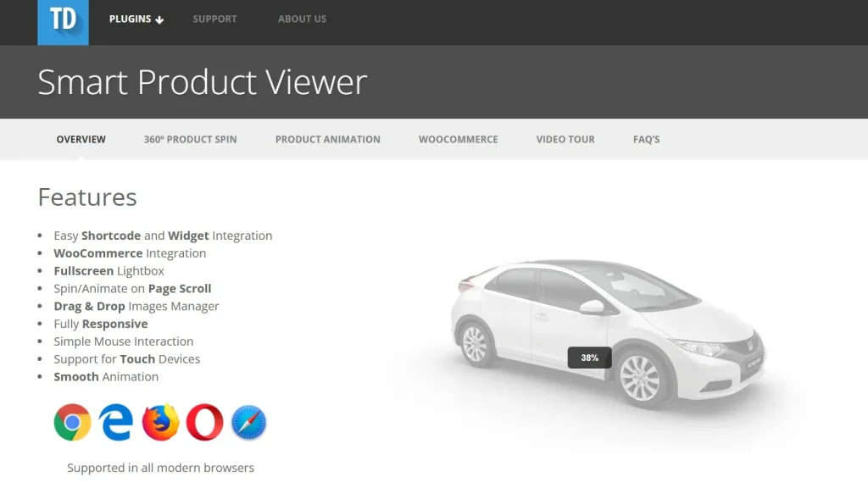Click 'Support for Touch Devices'
The width and height of the screenshot is (868, 499).
[x=127, y=359]
